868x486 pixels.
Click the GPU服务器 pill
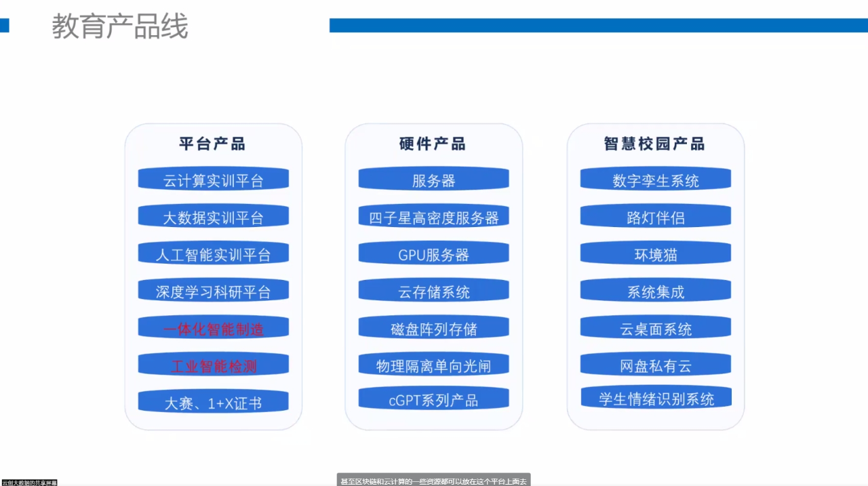433,255
